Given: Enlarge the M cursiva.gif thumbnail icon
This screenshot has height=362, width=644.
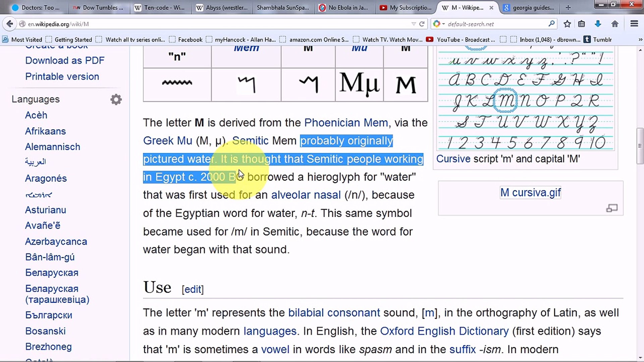Looking at the screenshot, I should (612, 208).
